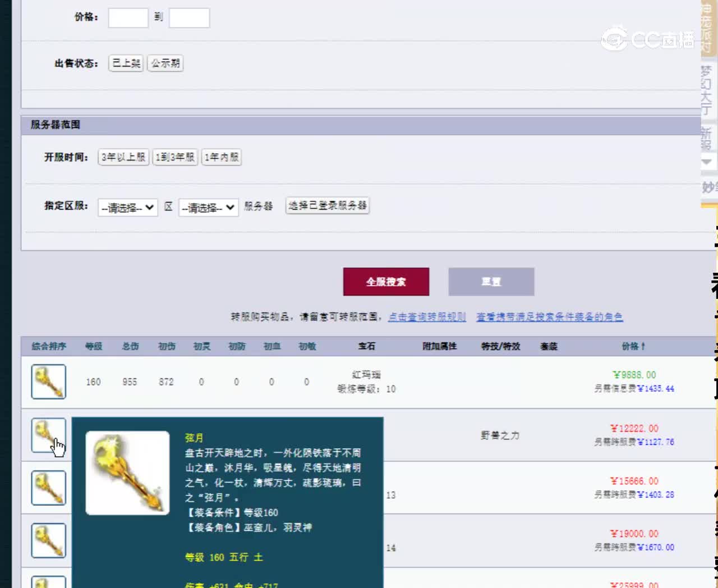Toggle the 公示期 sale status option
This screenshot has width=718, height=588.
tap(165, 63)
